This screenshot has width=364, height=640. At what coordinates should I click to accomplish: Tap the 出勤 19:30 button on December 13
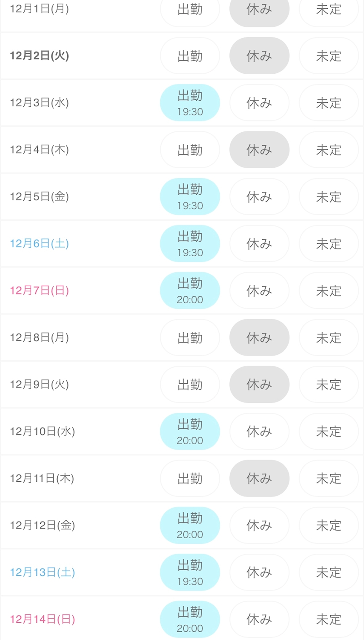pos(190,572)
